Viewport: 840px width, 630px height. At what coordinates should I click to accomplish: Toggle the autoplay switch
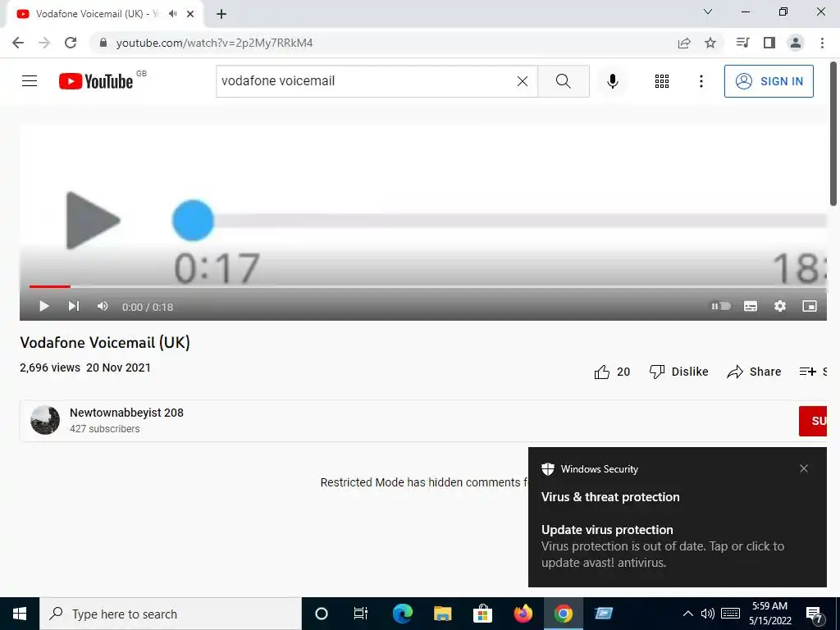point(720,306)
